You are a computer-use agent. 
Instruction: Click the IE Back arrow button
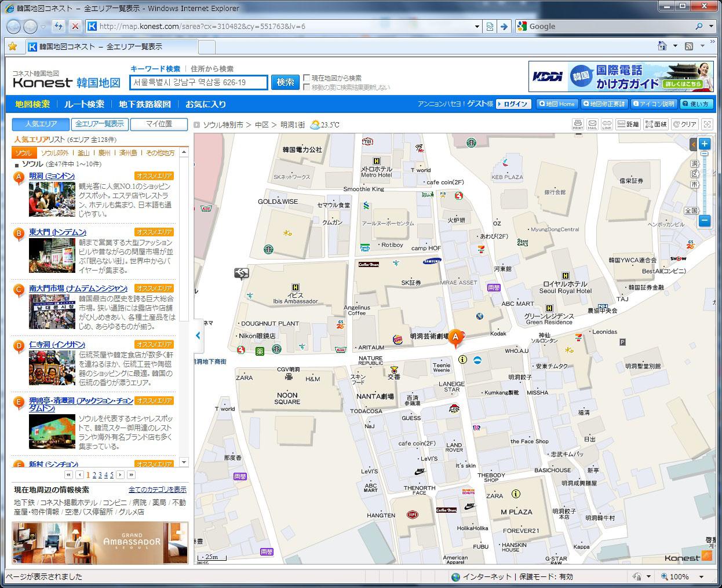click(14, 26)
